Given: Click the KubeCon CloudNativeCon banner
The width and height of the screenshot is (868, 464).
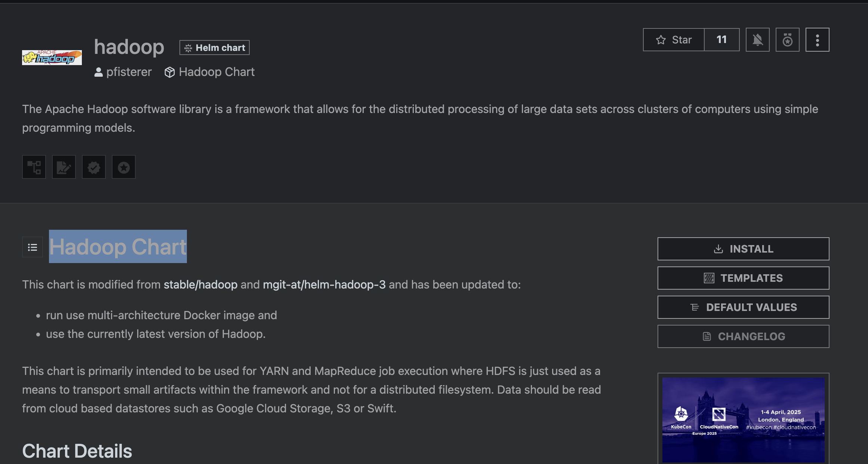Looking at the screenshot, I should coord(743,420).
